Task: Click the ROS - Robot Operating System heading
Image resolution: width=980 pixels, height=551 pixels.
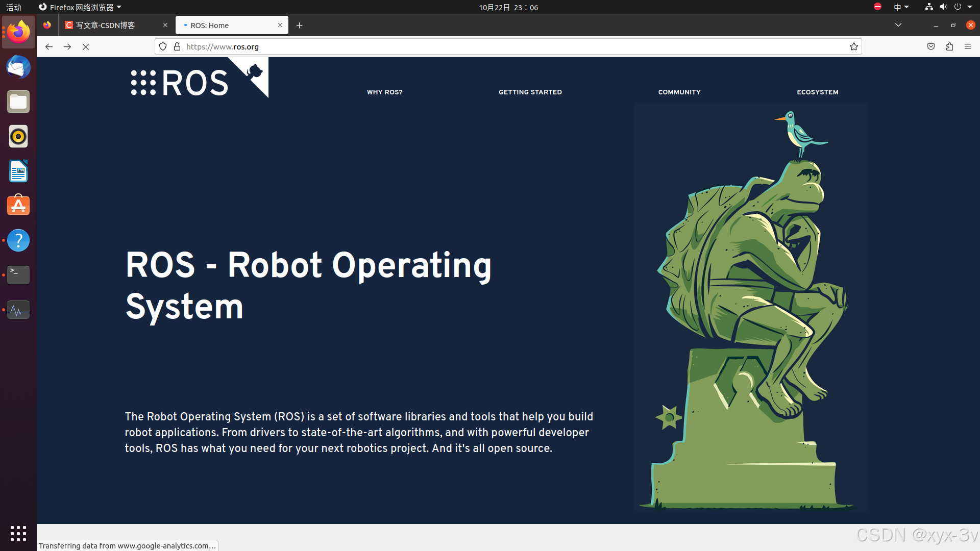Action: (x=308, y=286)
